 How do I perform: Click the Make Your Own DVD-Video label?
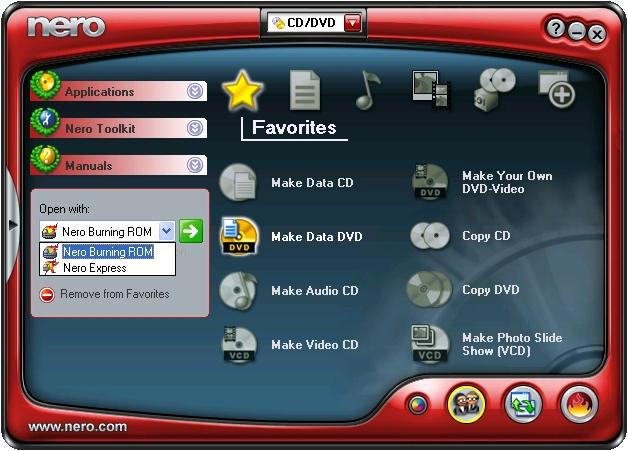coord(507,182)
